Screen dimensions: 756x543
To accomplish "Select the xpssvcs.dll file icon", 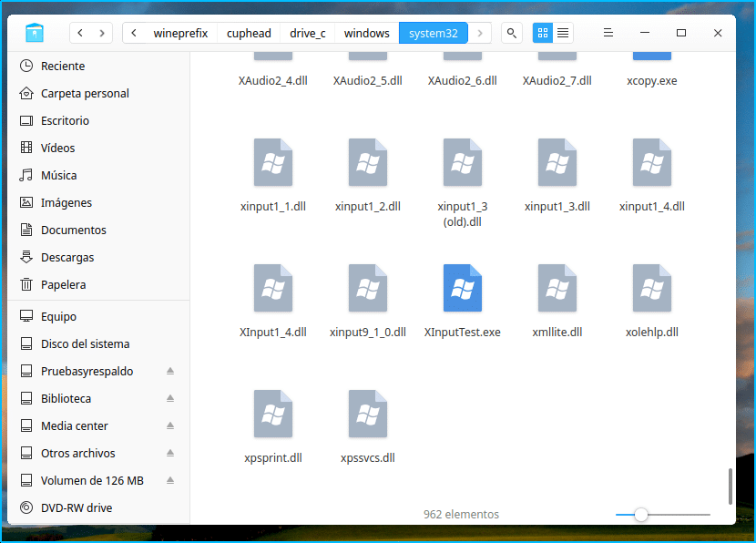I will [368, 414].
